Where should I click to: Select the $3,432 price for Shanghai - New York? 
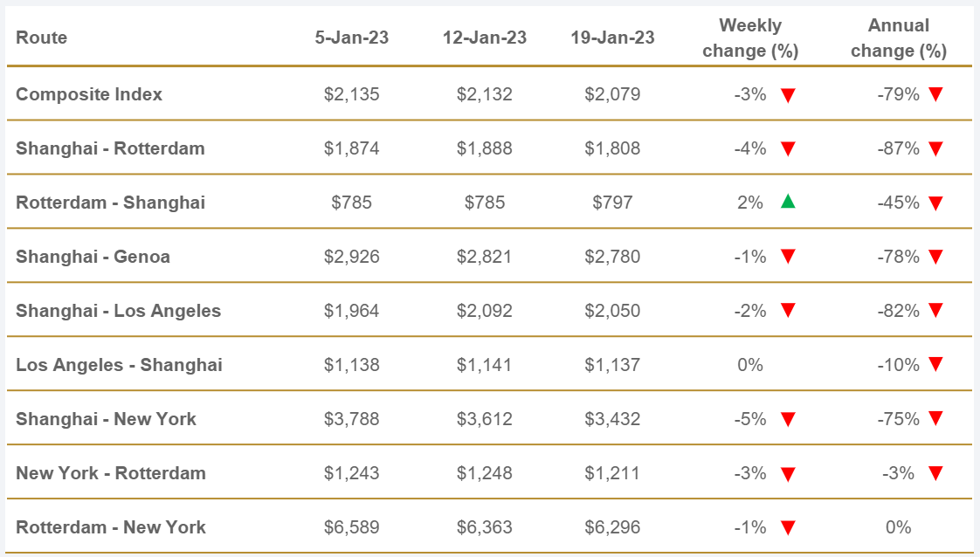(612, 419)
